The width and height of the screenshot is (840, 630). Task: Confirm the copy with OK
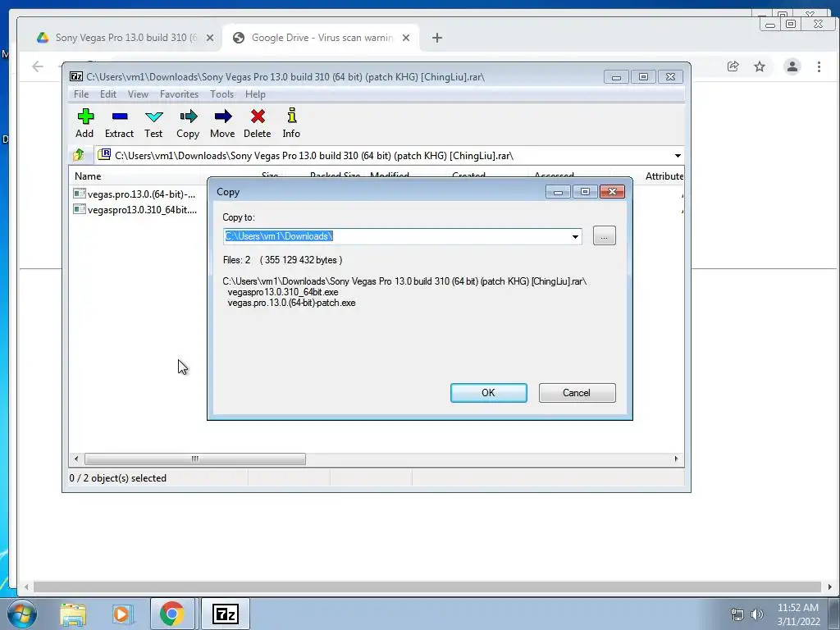(x=489, y=393)
